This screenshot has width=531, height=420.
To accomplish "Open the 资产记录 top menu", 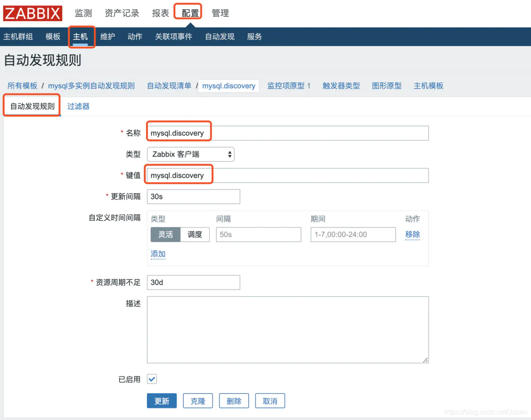I will 122,13.
